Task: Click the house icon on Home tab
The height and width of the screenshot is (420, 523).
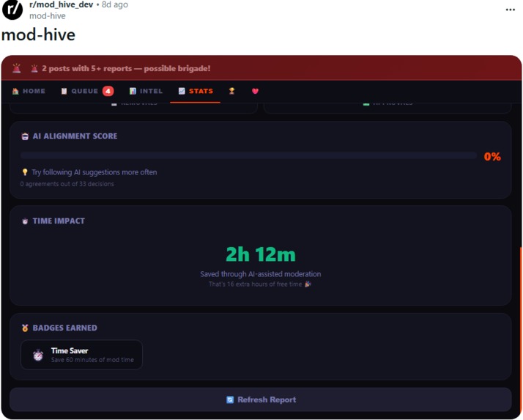Action: tap(15, 91)
